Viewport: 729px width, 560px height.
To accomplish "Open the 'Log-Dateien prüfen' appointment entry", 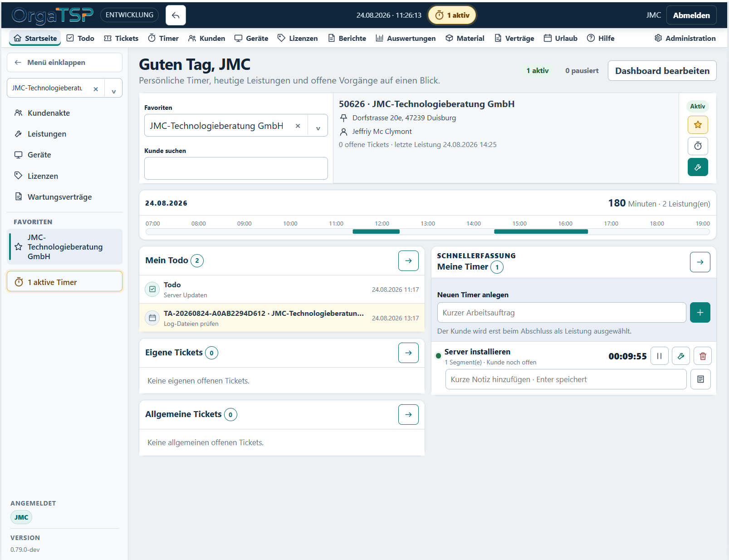I will tap(282, 318).
